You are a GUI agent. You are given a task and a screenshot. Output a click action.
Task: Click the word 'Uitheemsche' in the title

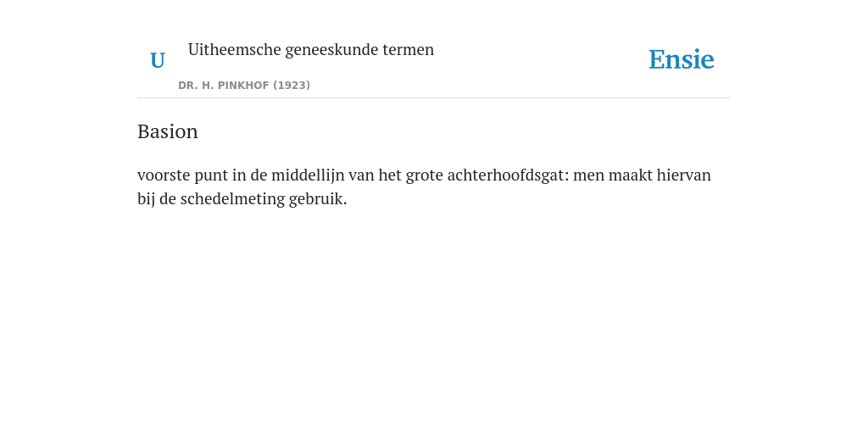point(234,49)
